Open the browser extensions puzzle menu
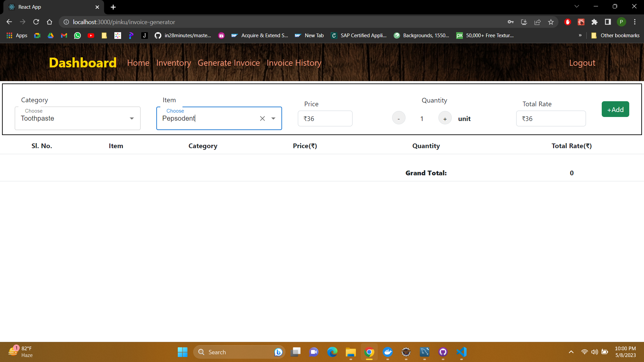 click(x=594, y=22)
